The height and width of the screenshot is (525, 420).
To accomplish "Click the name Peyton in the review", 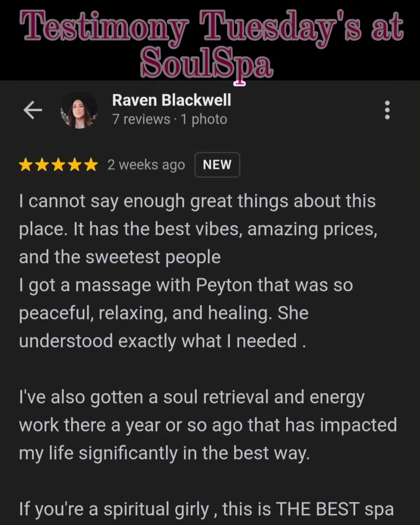I will pyautogui.click(x=224, y=285).
